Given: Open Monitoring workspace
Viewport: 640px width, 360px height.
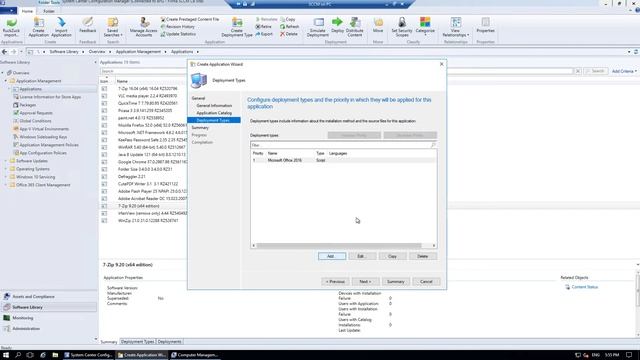Looking at the screenshot, I should 49,318.
